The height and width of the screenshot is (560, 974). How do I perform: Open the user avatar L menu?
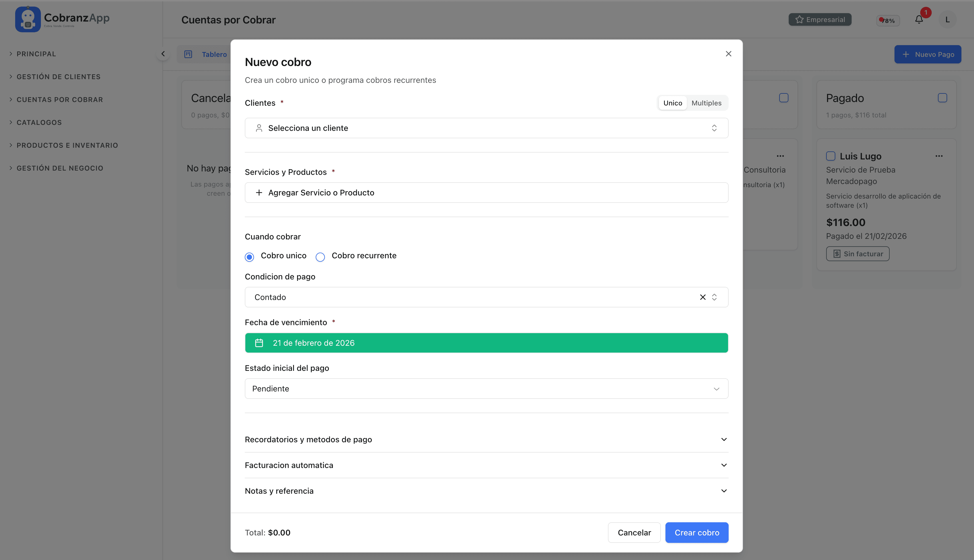click(947, 20)
